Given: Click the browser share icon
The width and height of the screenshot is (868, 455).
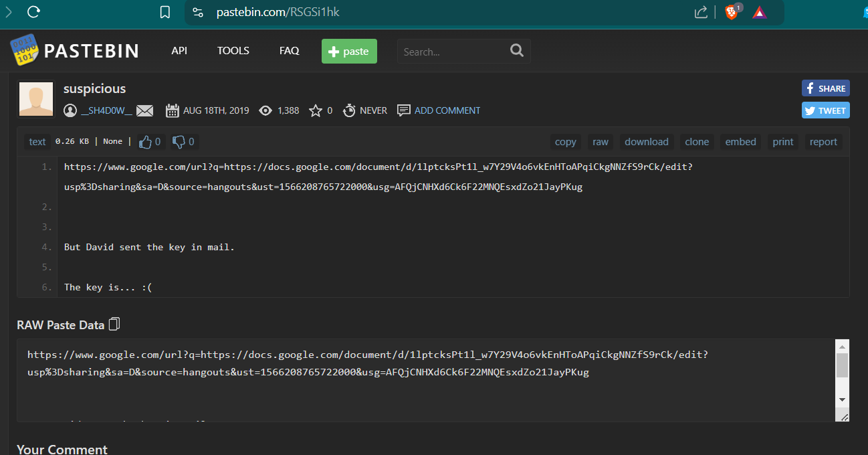Looking at the screenshot, I should [x=701, y=12].
